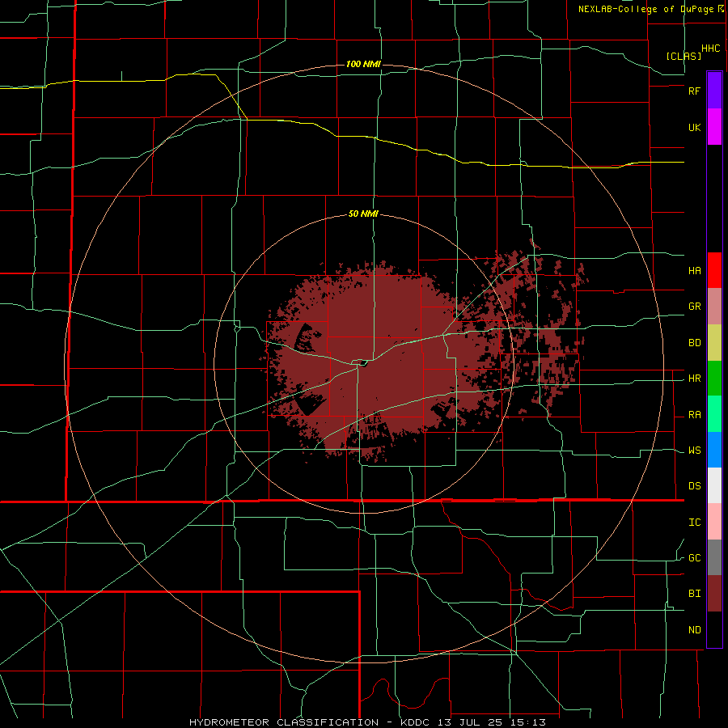Click the GC legend label
The image size is (728, 728).
pyautogui.click(x=694, y=558)
